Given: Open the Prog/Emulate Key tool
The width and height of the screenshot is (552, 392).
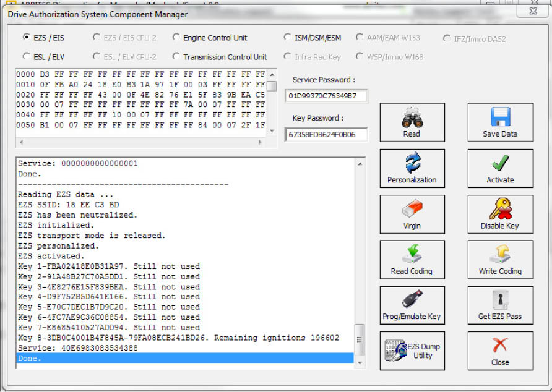Looking at the screenshot, I should click(412, 305).
